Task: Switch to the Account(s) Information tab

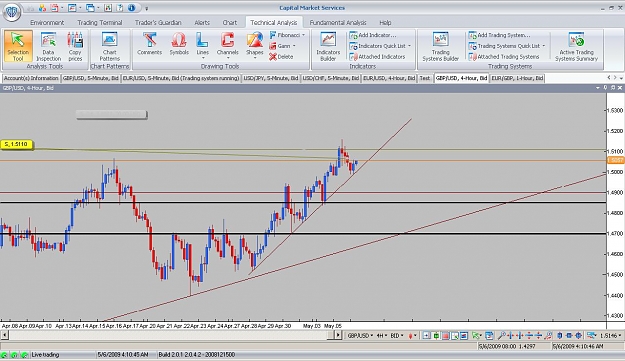Action: click(31, 78)
